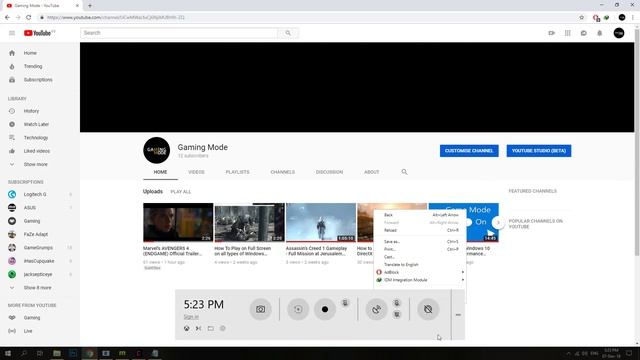Open Game bar captures folder icon

click(x=211, y=328)
